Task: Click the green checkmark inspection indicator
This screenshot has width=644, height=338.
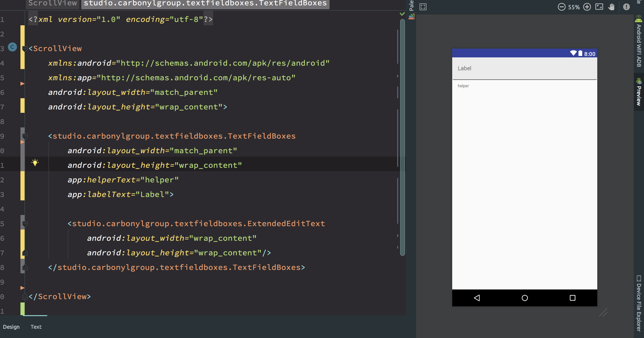Action: click(x=402, y=14)
